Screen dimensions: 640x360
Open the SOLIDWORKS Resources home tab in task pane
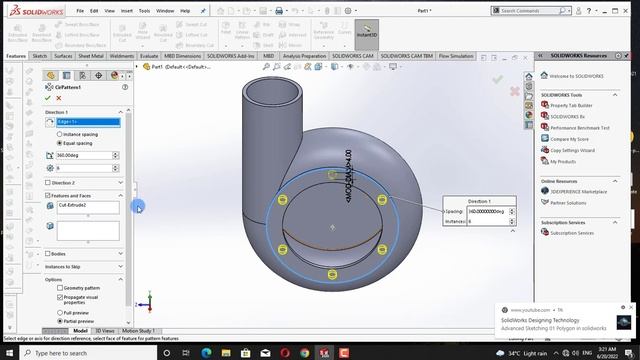point(529,76)
